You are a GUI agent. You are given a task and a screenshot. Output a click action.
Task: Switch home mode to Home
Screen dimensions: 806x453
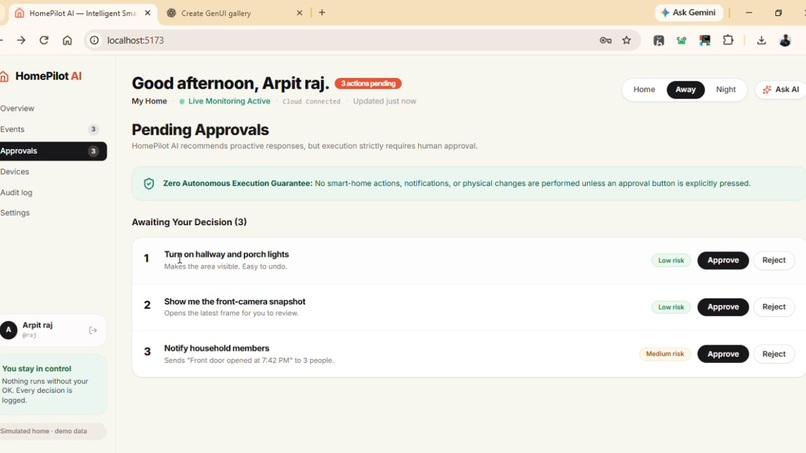644,89
